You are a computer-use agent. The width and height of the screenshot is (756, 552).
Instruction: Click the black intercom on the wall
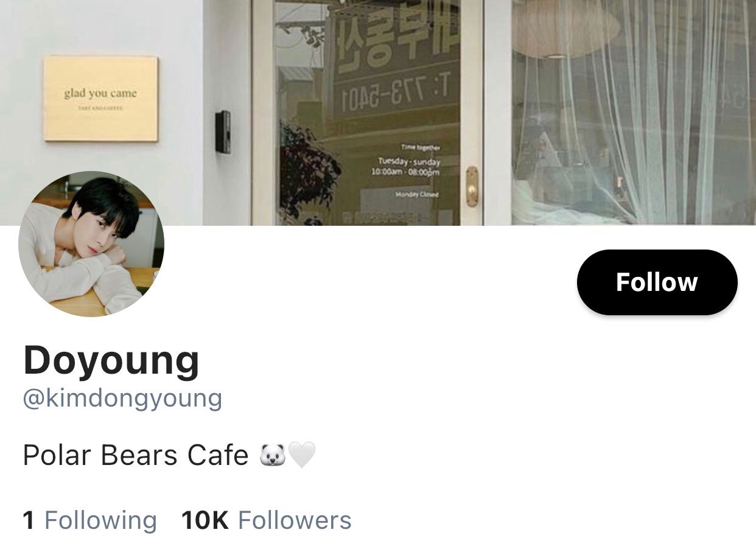point(223,131)
